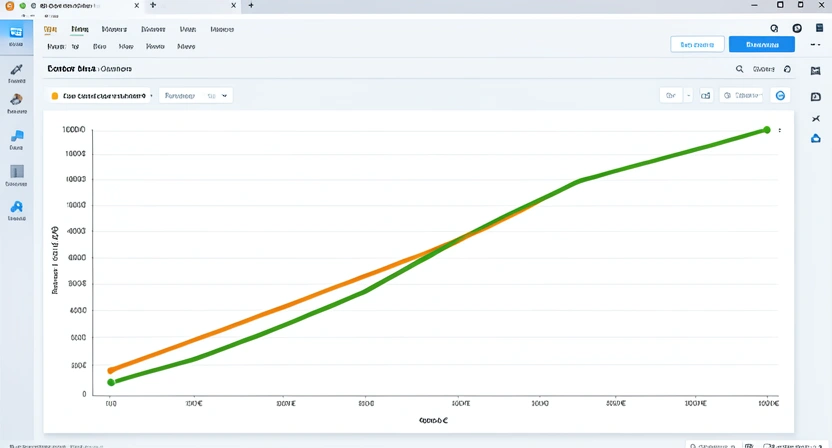Open the highlighted blue window icon in left sidebar

(x=16, y=32)
